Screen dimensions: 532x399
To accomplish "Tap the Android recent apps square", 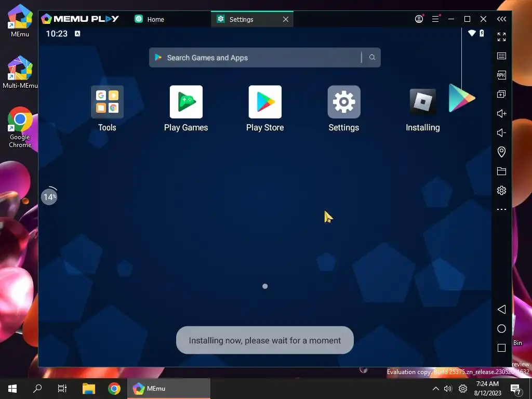I will point(501,348).
